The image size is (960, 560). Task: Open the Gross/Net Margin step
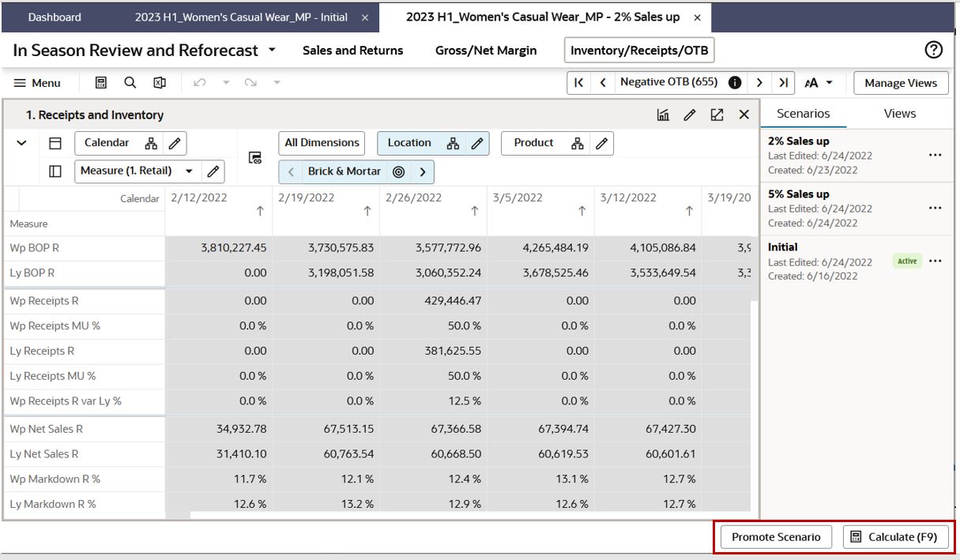tap(486, 51)
